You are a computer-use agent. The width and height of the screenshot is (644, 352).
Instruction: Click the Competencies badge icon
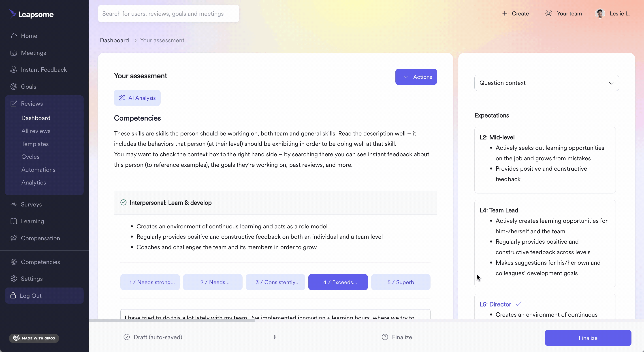(14, 262)
